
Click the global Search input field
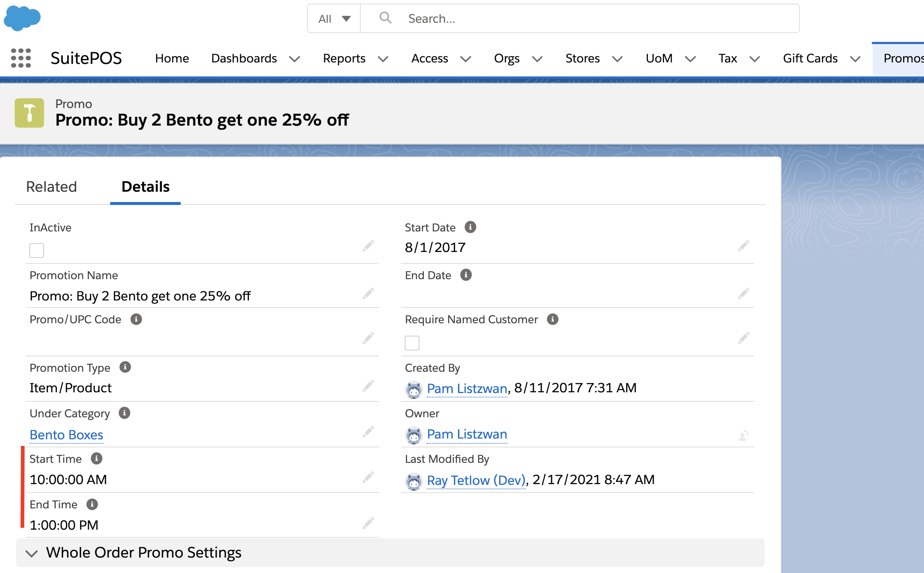pyautogui.click(x=599, y=19)
